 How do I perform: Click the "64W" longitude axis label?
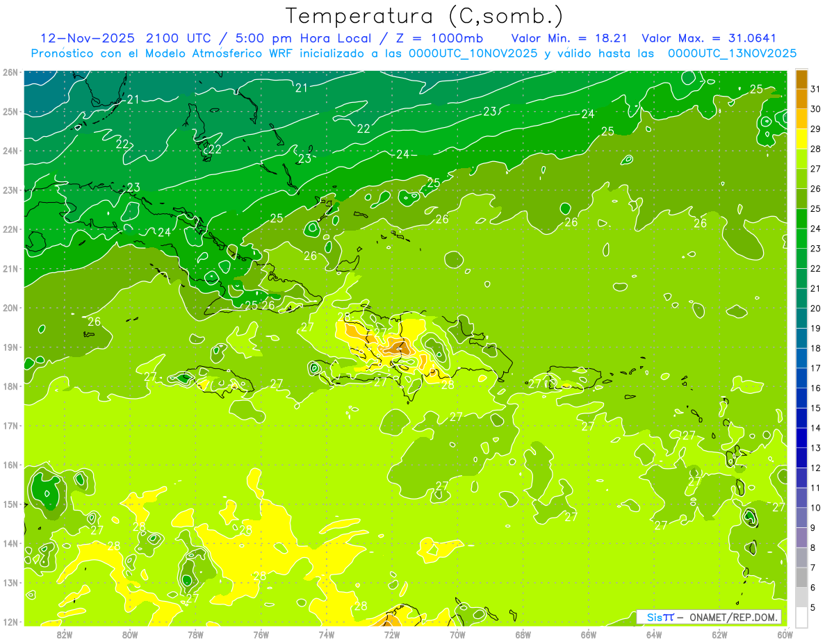(654, 635)
